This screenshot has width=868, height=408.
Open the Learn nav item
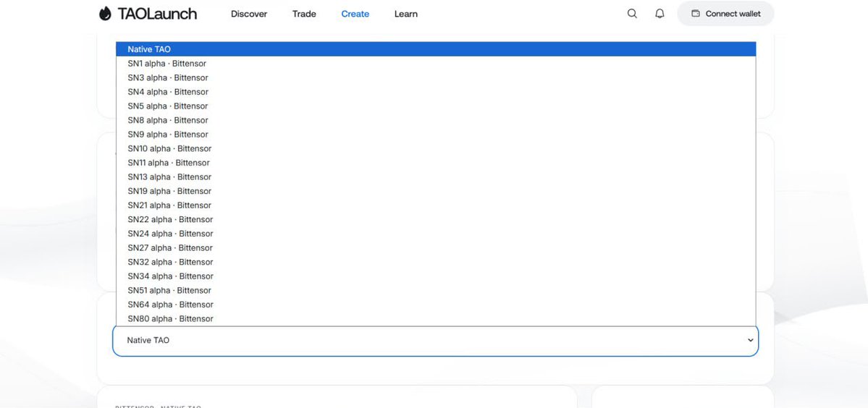pyautogui.click(x=406, y=14)
